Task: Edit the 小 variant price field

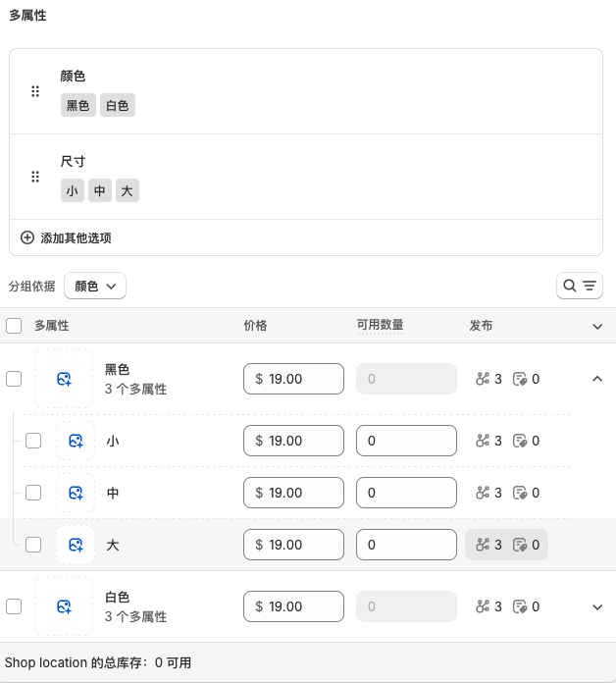Action: click(x=294, y=441)
